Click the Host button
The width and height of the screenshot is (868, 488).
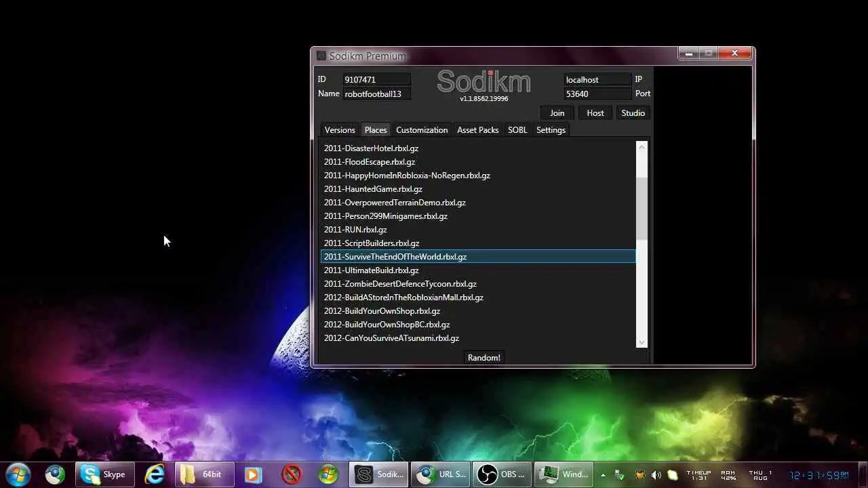(x=595, y=113)
